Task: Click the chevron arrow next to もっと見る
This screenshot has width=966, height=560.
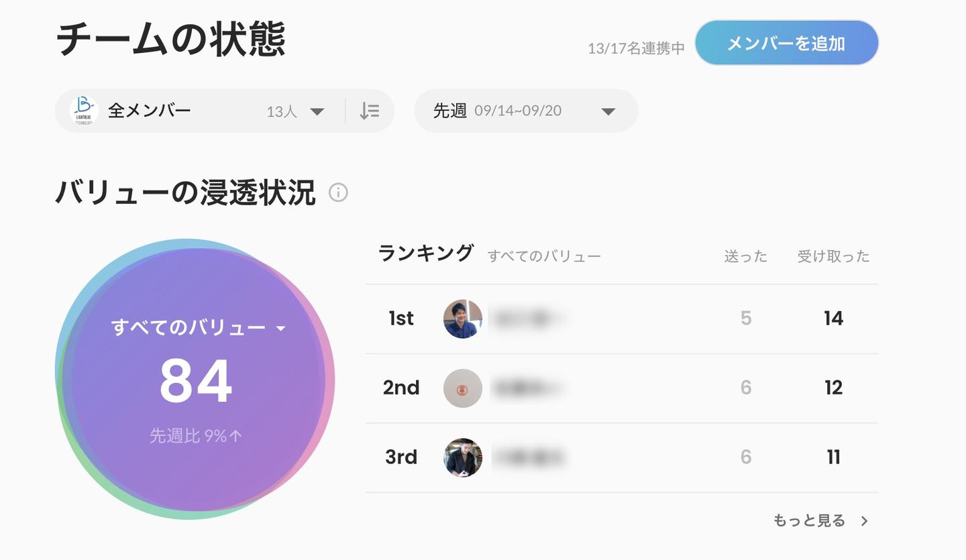Action: pyautogui.click(x=865, y=521)
